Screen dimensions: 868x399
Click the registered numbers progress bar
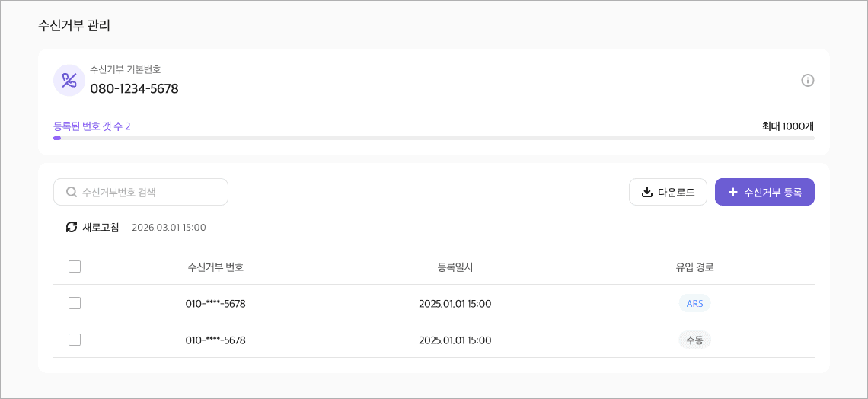click(x=434, y=138)
